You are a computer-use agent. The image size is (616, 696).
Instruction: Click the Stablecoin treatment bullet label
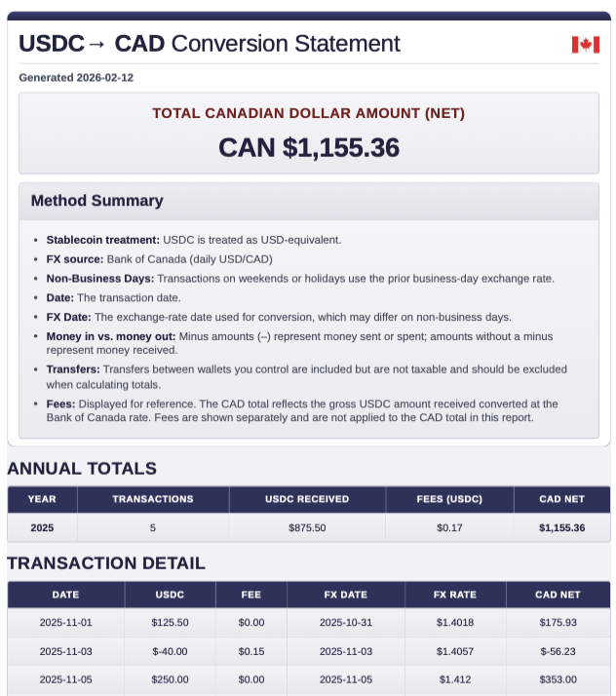102,240
